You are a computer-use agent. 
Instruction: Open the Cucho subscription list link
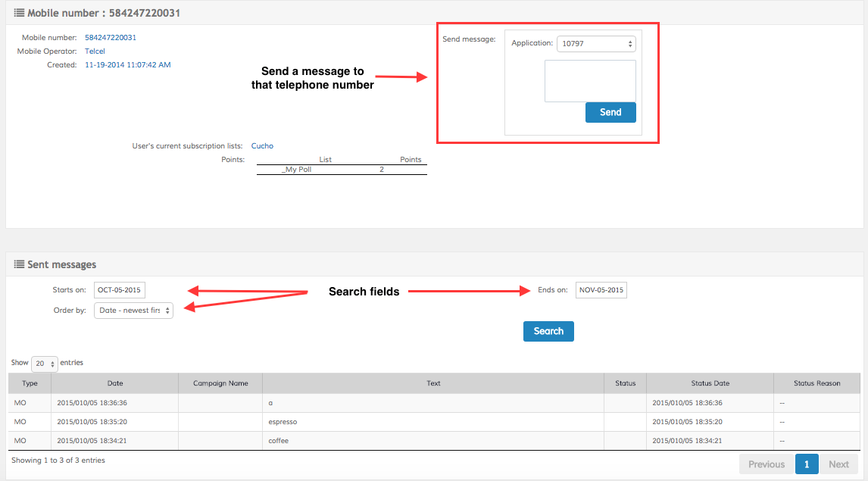(x=262, y=145)
